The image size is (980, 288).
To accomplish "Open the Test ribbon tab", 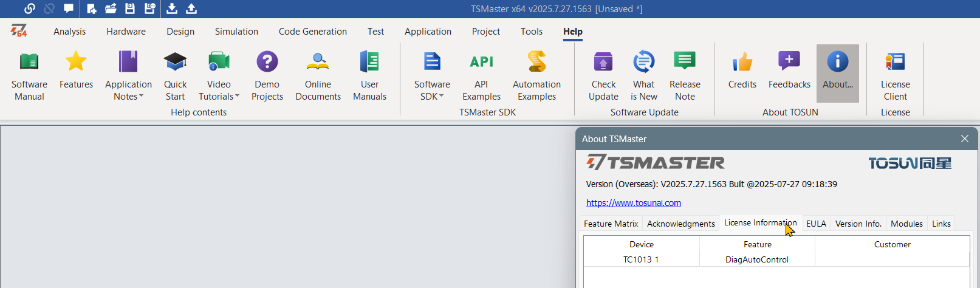I will 375,32.
